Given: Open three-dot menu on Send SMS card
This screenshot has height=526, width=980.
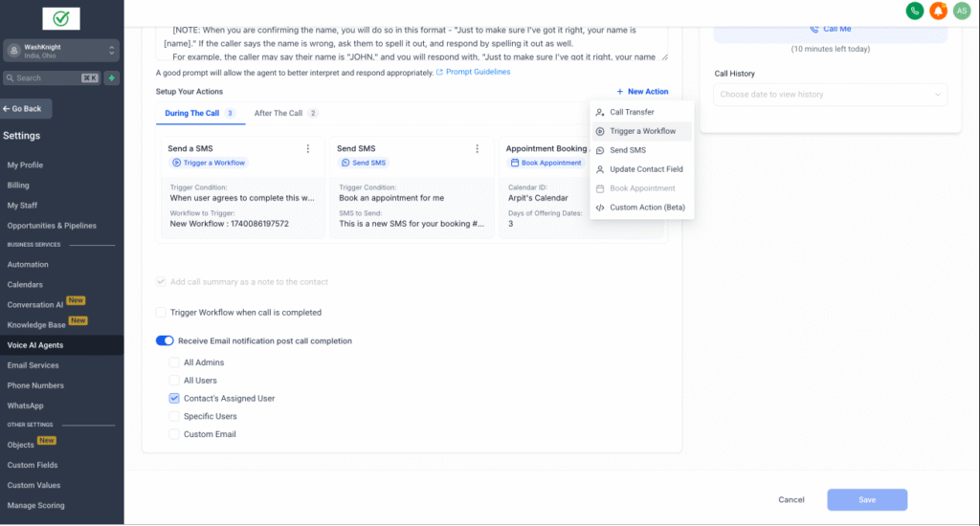Looking at the screenshot, I should pos(477,148).
